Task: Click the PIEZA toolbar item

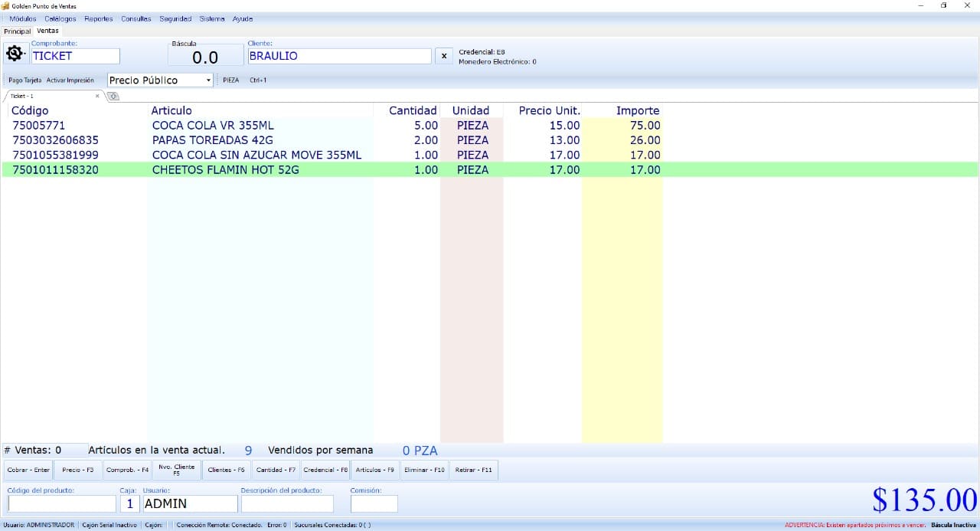Action: 230,80
